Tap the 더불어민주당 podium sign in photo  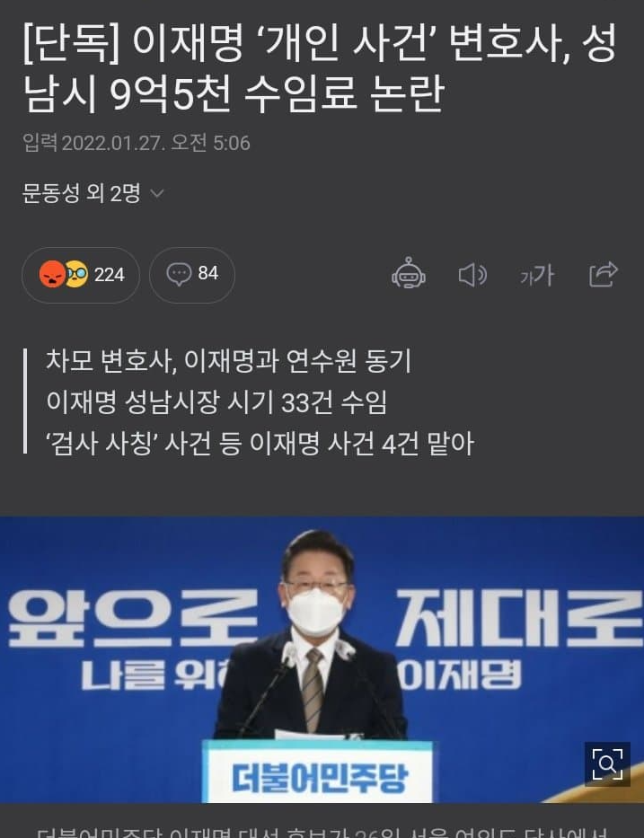[x=318, y=775]
